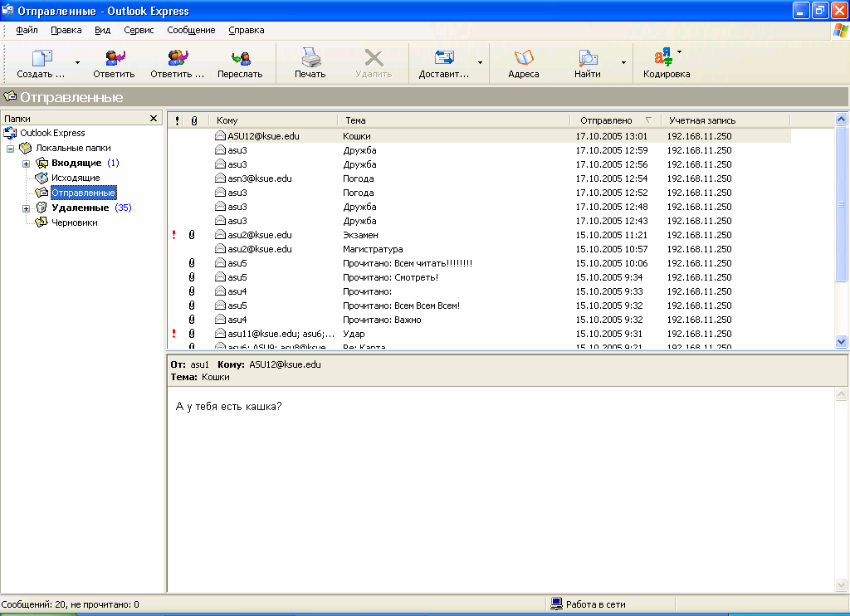
Task: Click the network status computer icon in status bar
Action: (557, 604)
